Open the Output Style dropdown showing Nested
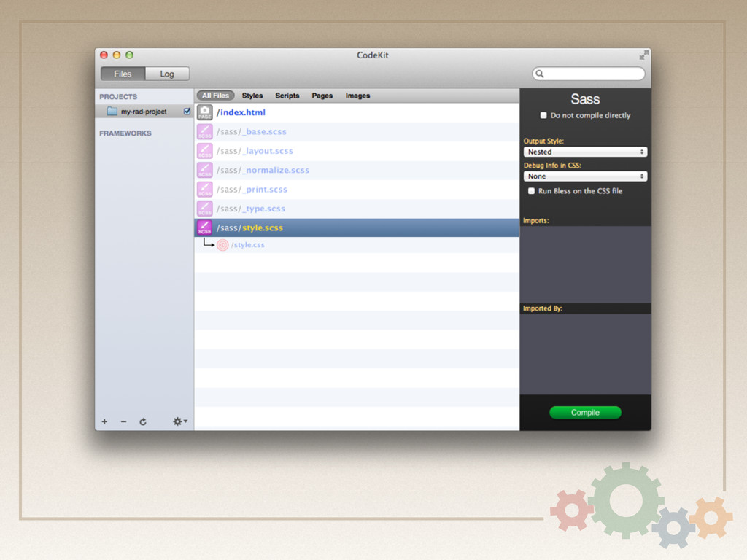747x560 pixels. pyautogui.click(x=585, y=152)
